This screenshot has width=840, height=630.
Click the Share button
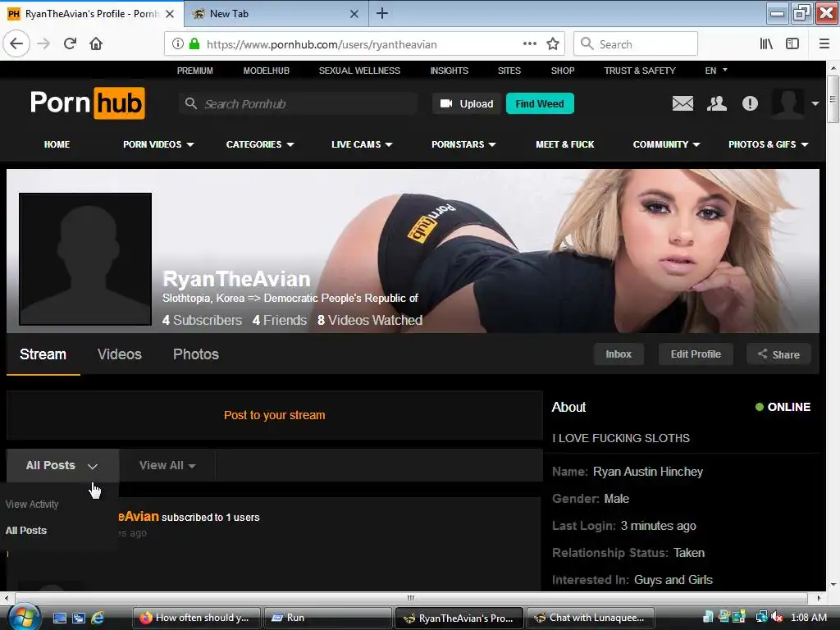778,354
